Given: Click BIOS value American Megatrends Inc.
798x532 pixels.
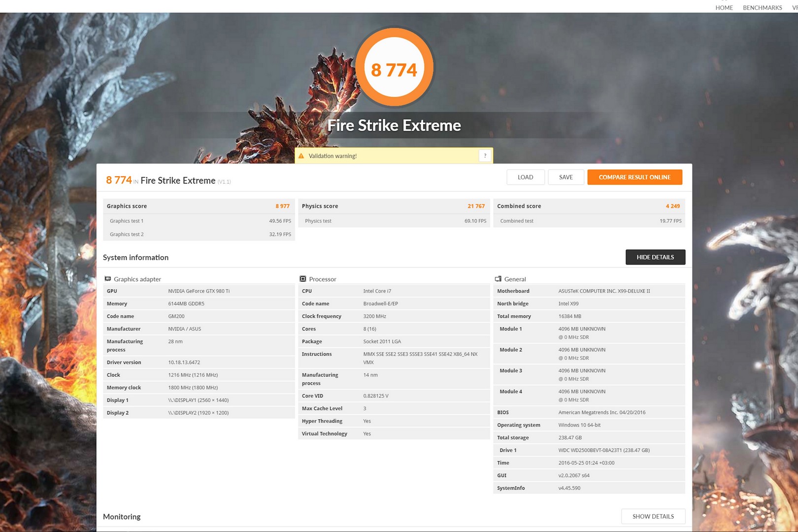Looking at the screenshot, I should [x=602, y=413].
